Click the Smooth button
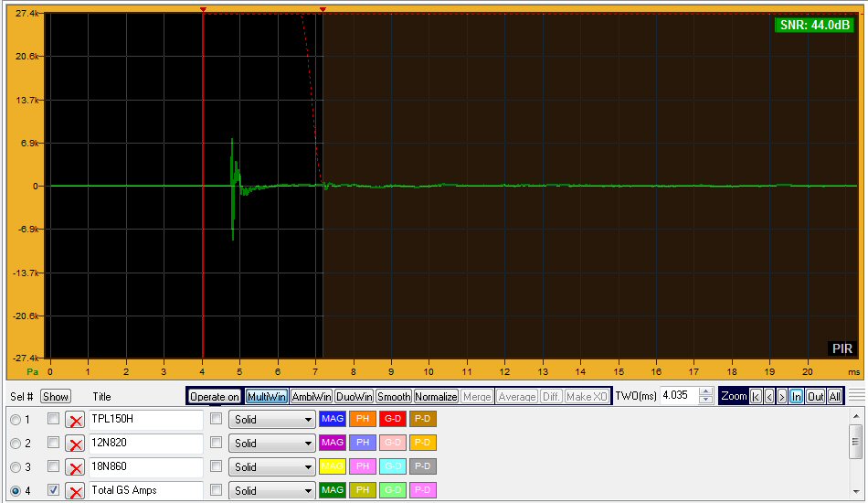 (394, 397)
